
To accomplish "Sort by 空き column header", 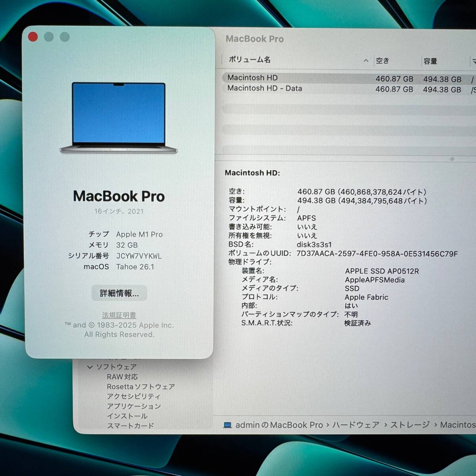I will (382, 61).
